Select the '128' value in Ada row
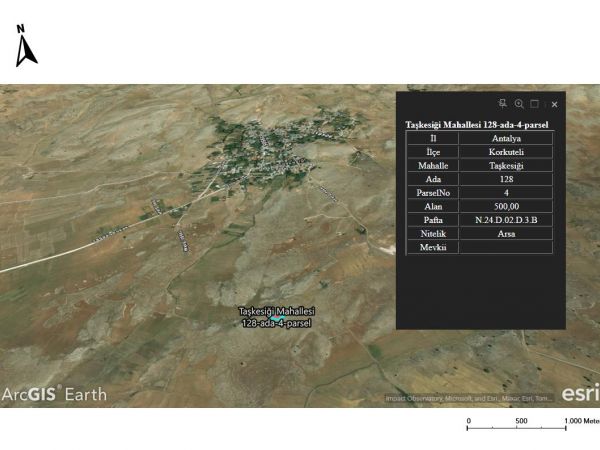Viewport: 600px width, 450px height. pos(506,179)
